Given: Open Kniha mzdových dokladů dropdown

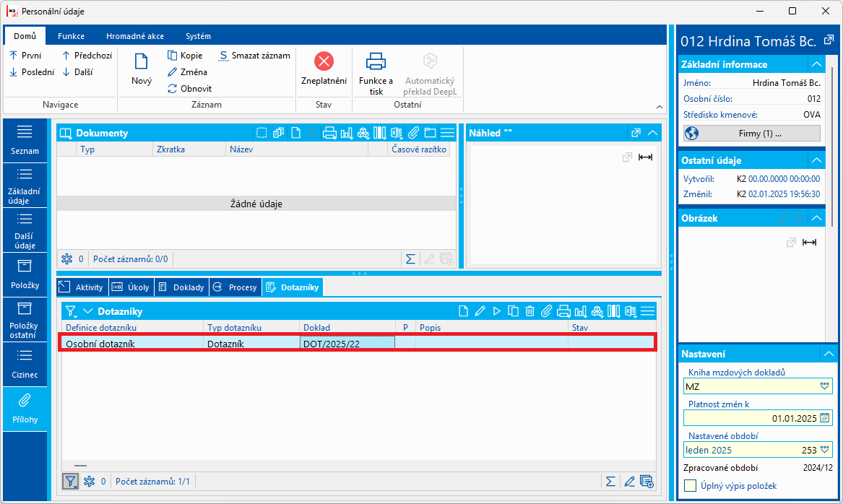Looking at the screenshot, I should 825,386.
